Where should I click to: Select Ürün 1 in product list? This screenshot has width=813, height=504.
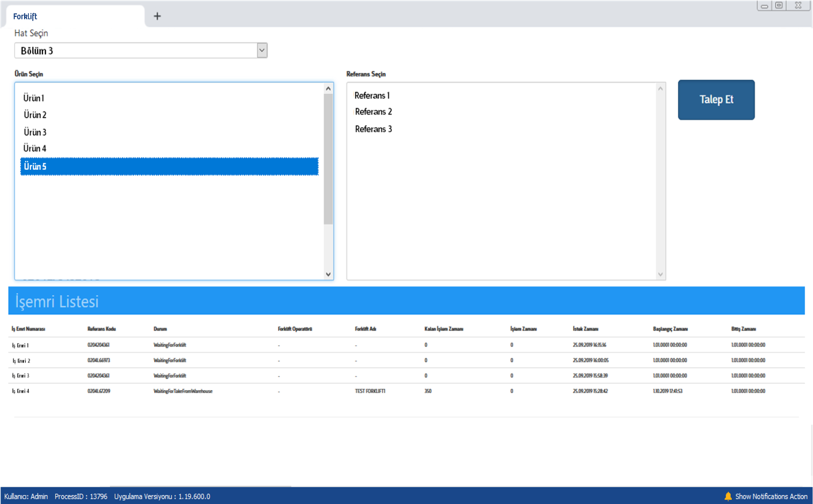click(x=34, y=98)
